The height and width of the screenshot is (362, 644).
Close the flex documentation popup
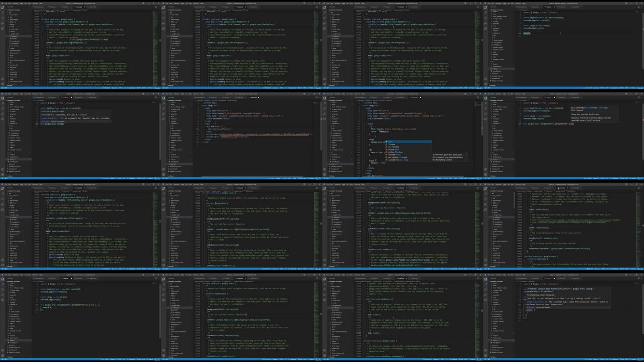(466, 154)
